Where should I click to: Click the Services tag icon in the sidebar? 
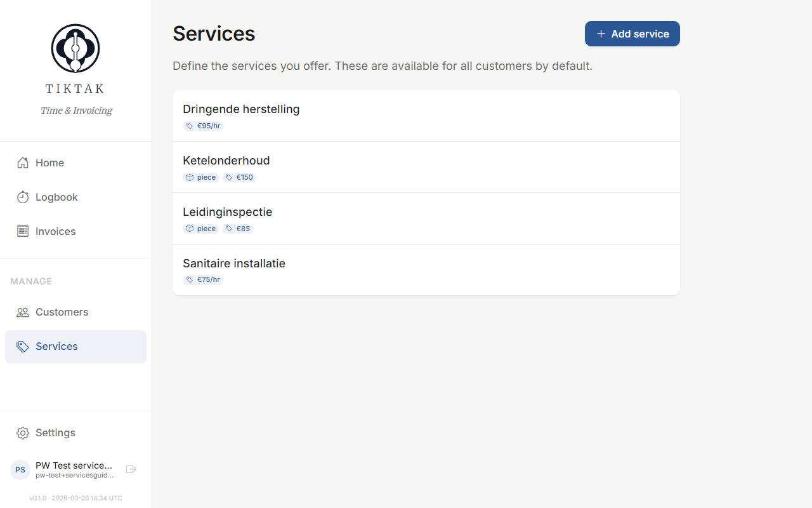(x=22, y=346)
